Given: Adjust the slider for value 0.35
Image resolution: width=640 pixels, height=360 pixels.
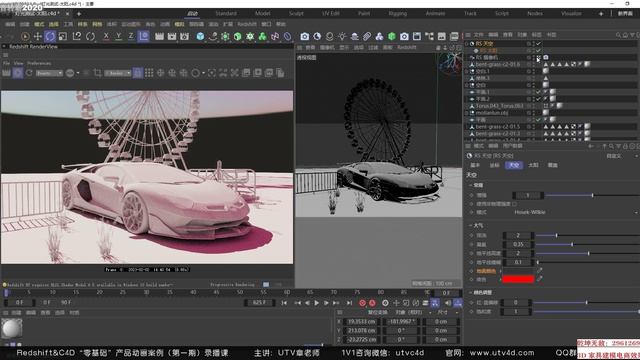Looking at the screenshot, I should pyautogui.click(x=572, y=244).
